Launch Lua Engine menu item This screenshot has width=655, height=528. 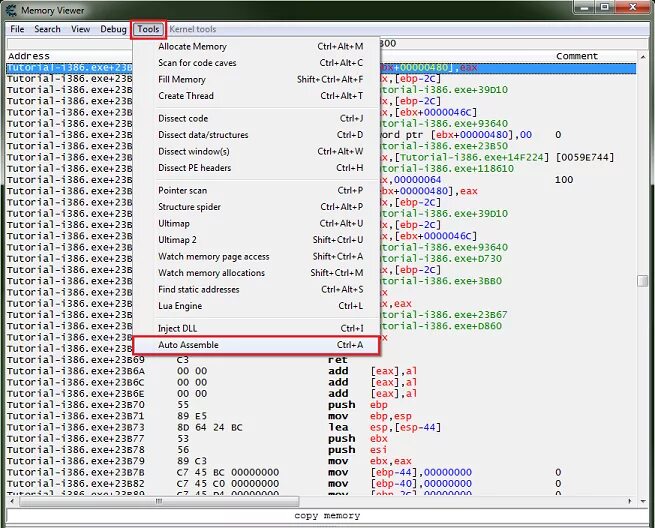pyautogui.click(x=256, y=306)
